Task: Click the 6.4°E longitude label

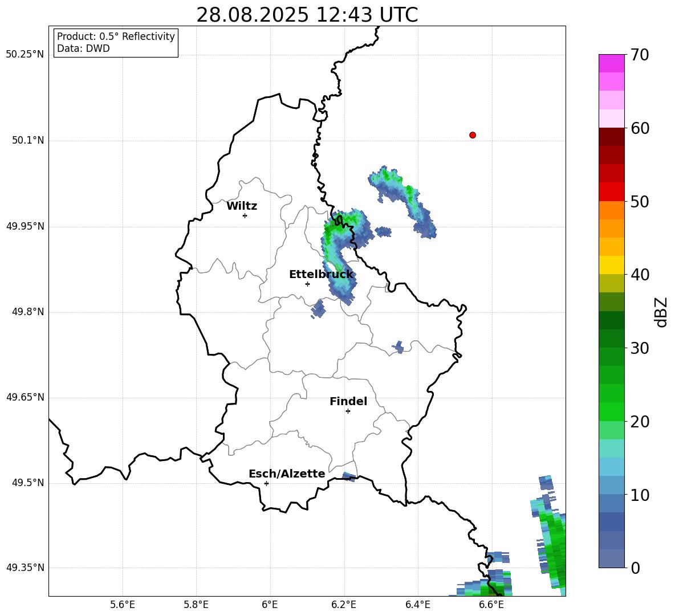Action: pyautogui.click(x=417, y=605)
